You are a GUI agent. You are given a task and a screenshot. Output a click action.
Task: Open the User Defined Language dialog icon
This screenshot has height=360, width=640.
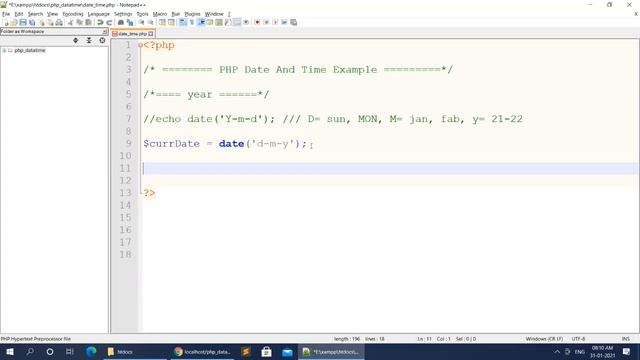[x=210, y=22]
